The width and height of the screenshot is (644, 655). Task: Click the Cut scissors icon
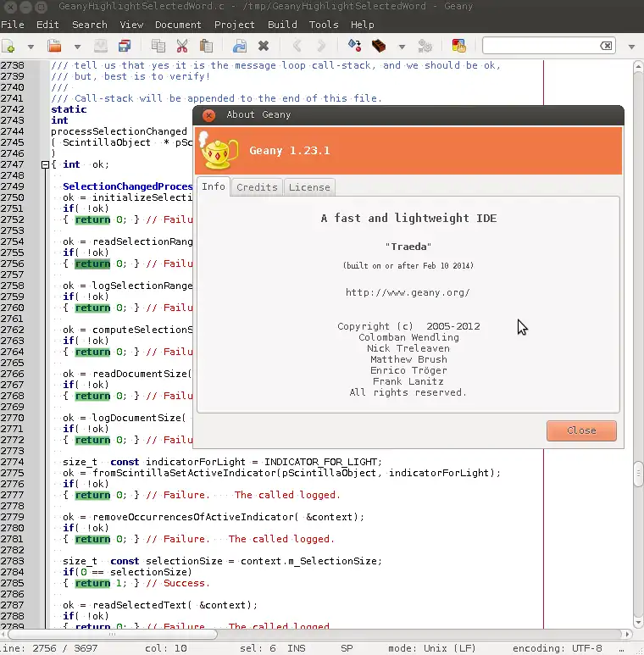(182, 47)
